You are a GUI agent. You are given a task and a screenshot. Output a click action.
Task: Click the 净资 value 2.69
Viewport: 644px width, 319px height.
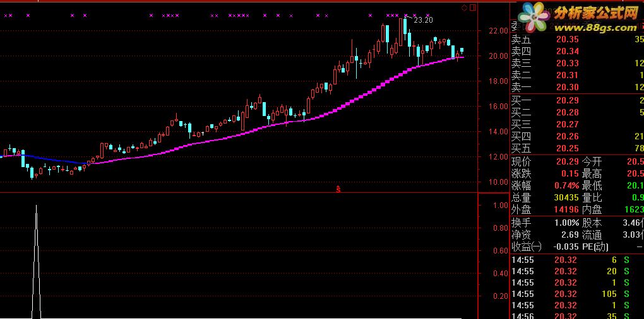[x=570, y=235]
